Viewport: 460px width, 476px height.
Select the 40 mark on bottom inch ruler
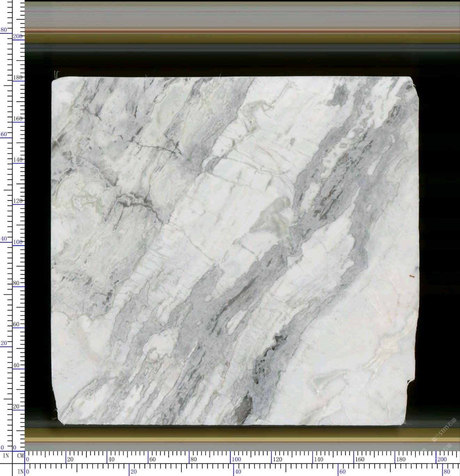click(x=238, y=472)
